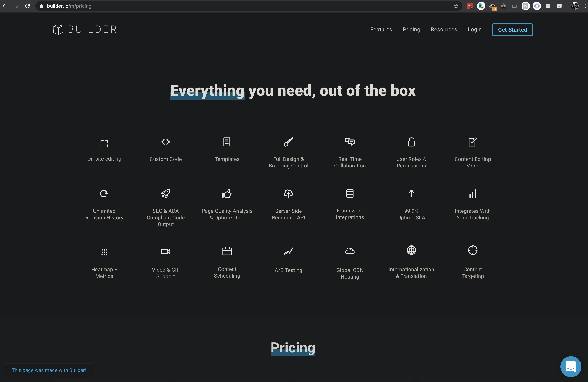The width and height of the screenshot is (588, 382).
Task: Click the Internationalization globe icon
Action: click(x=411, y=250)
